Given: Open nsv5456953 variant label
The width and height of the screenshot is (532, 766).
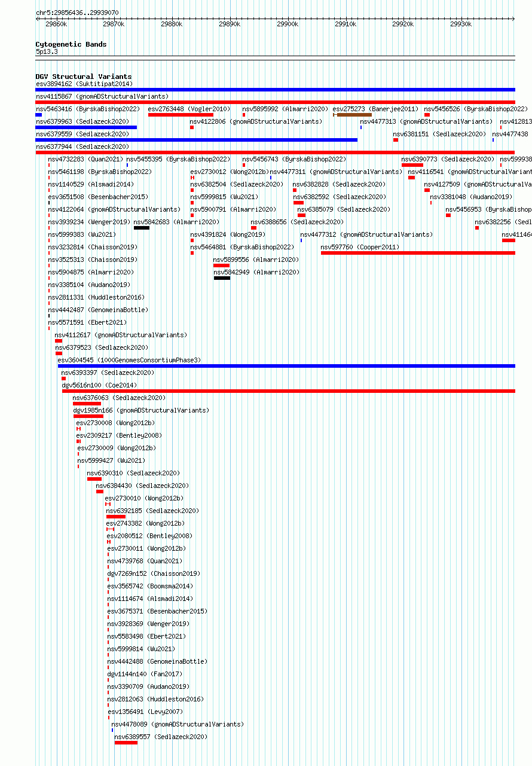Looking at the screenshot, I should pyautogui.click(x=488, y=210).
